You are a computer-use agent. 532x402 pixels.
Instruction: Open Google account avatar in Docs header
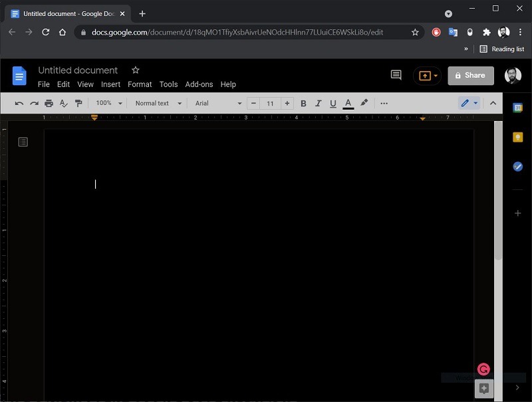[513, 76]
